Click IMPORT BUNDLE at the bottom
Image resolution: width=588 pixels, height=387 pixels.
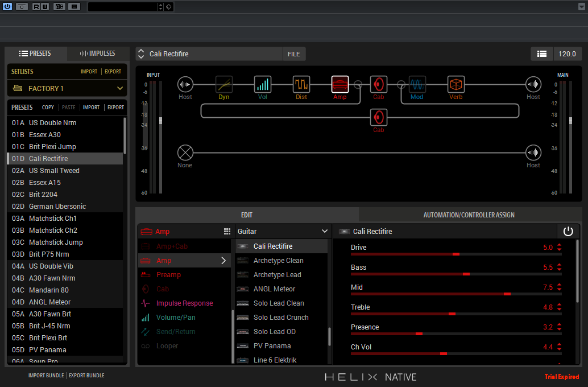pos(46,376)
